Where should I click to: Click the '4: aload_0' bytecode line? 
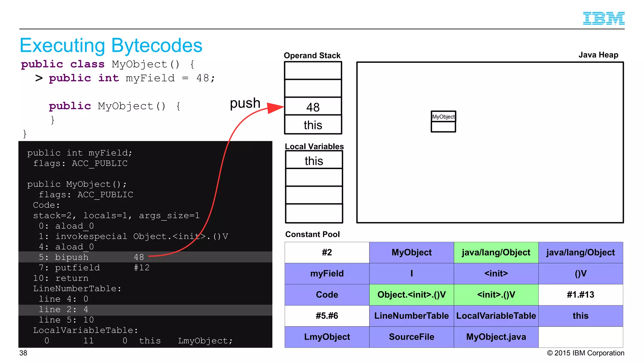tap(66, 246)
